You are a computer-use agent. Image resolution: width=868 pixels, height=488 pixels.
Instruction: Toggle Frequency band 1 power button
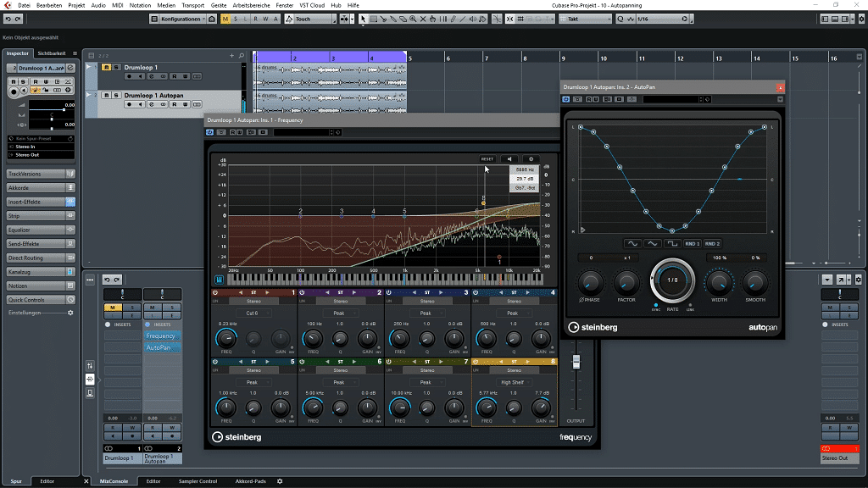click(x=214, y=292)
